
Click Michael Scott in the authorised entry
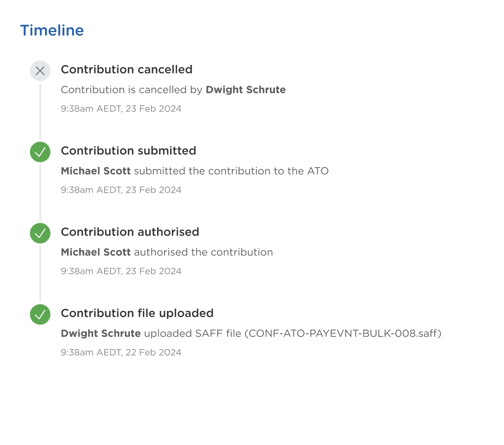point(96,252)
